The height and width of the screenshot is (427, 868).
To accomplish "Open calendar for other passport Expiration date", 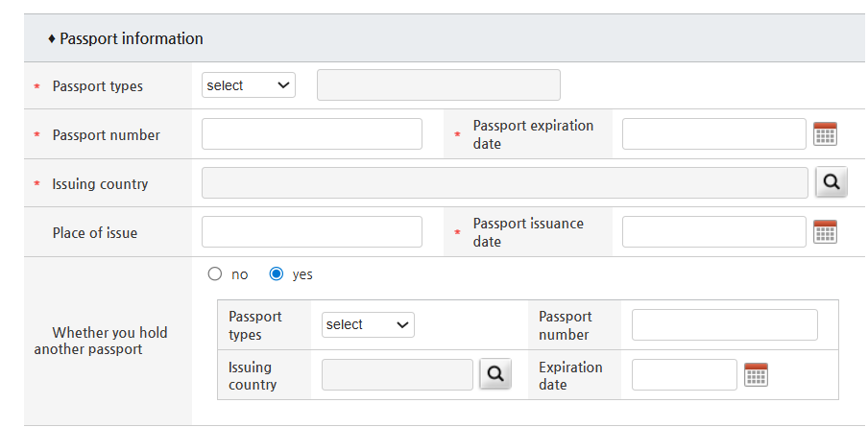I will coord(757,374).
